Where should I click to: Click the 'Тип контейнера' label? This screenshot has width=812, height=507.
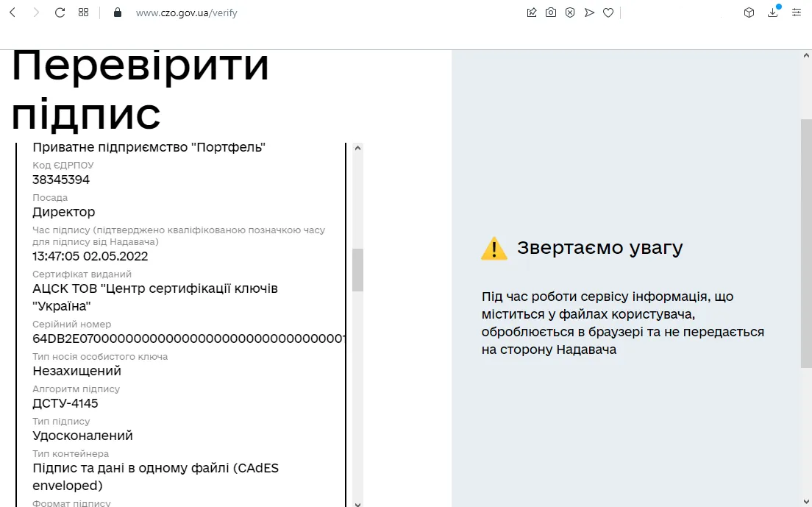coord(71,454)
